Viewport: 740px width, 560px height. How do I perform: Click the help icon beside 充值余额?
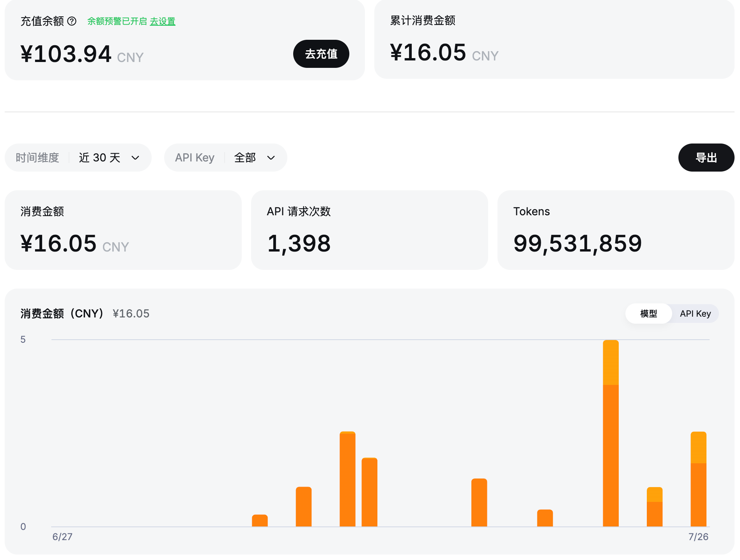point(72,21)
